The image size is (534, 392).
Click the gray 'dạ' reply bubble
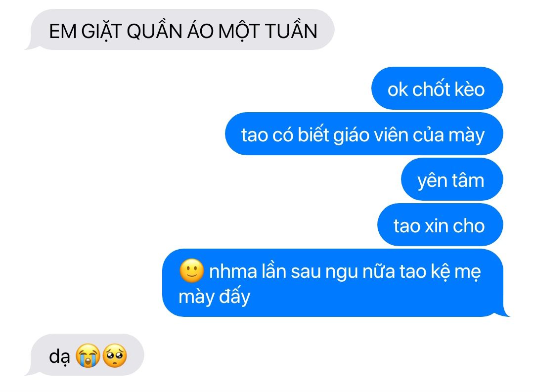85,355
